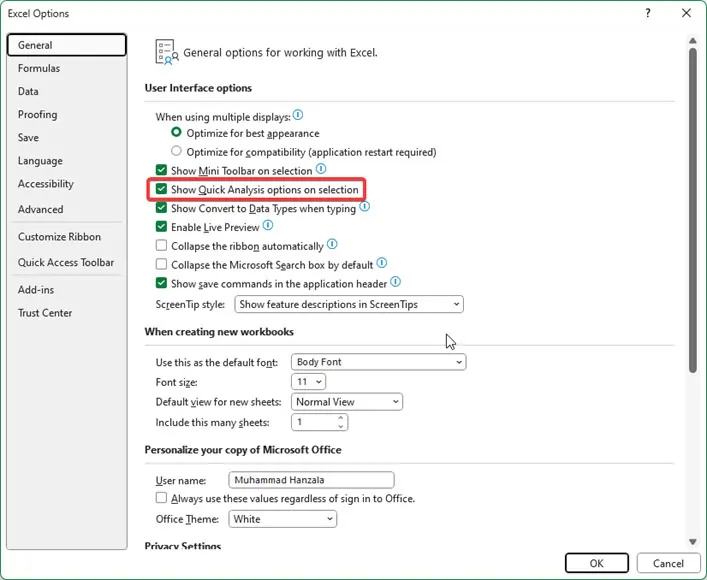Click the User name input field
Viewport: 707px width, 580px height.
(311, 480)
